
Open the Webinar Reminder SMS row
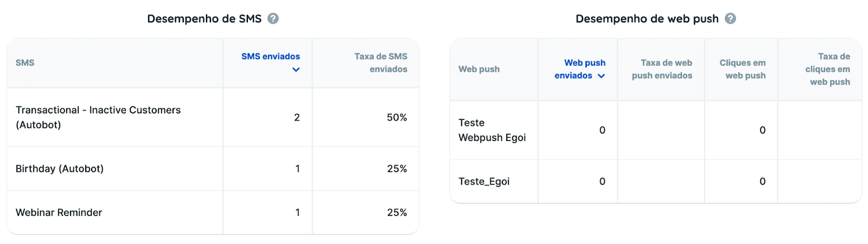tap(213, 213)
